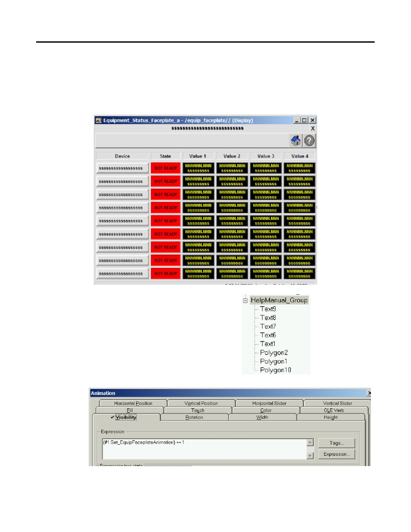
Task: Click the first row device button
Action: (x=122, y=168)
